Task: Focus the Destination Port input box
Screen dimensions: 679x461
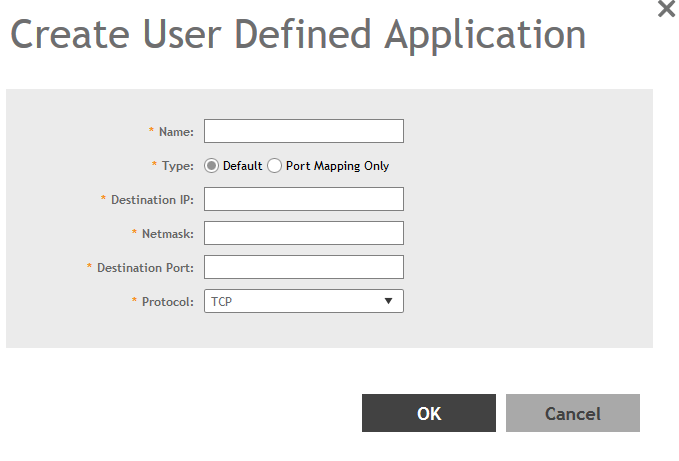Action: 303,267
